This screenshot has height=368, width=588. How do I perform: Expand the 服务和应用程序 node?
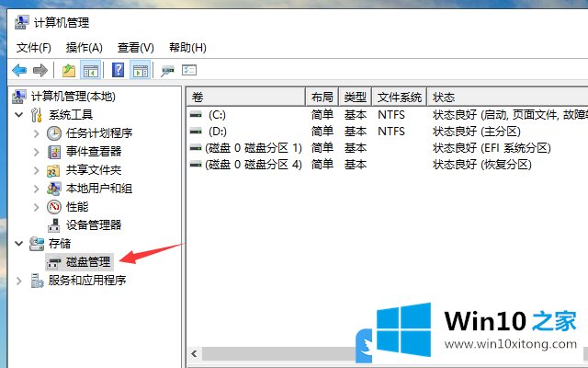[x=19, y=281]
